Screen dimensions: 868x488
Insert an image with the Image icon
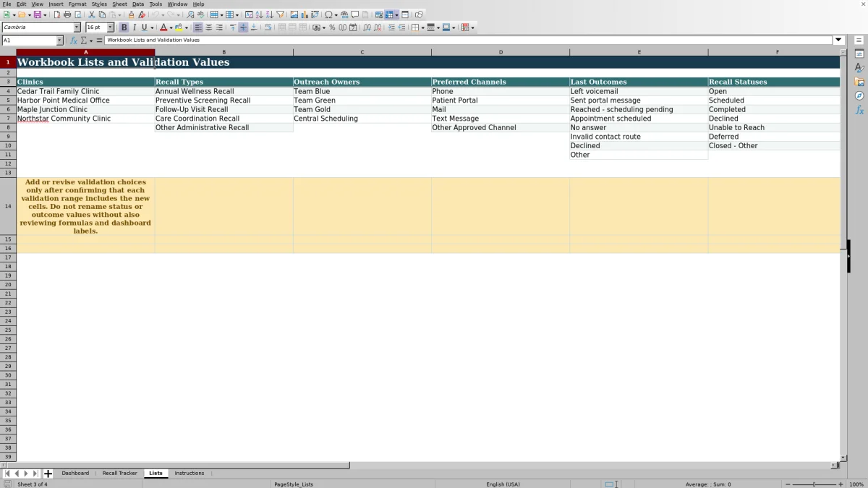click(294, 14)
